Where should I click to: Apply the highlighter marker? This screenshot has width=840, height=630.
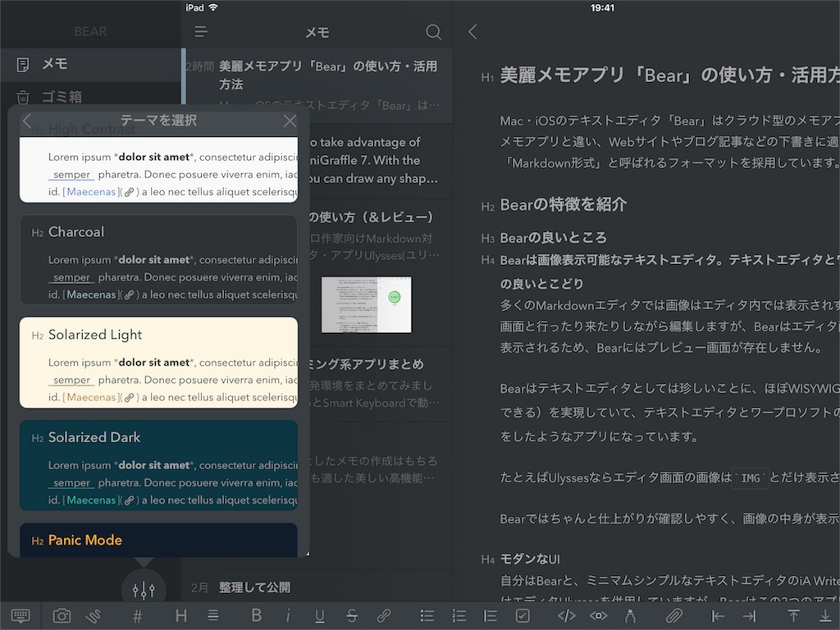click(x=631, y=615)
